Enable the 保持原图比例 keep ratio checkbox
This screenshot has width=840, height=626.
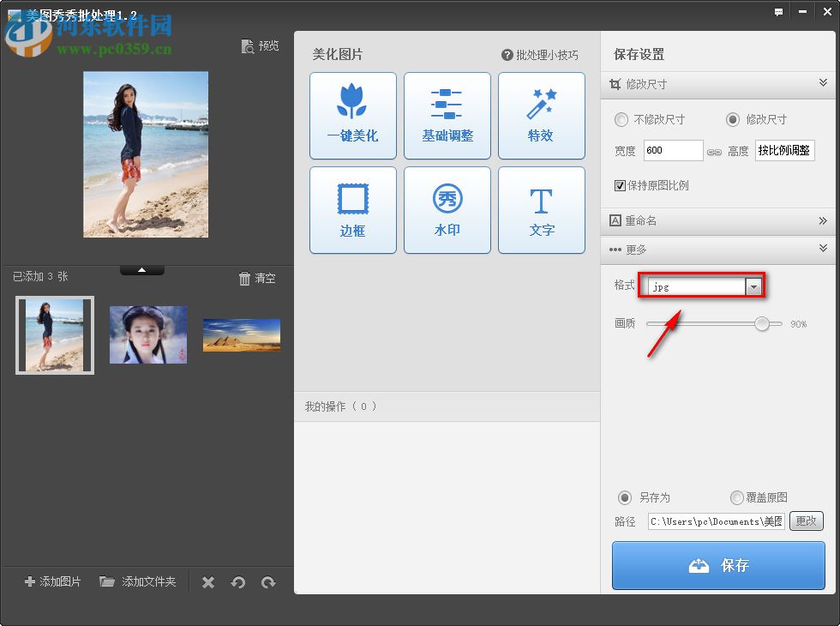[x=619, y=185]
